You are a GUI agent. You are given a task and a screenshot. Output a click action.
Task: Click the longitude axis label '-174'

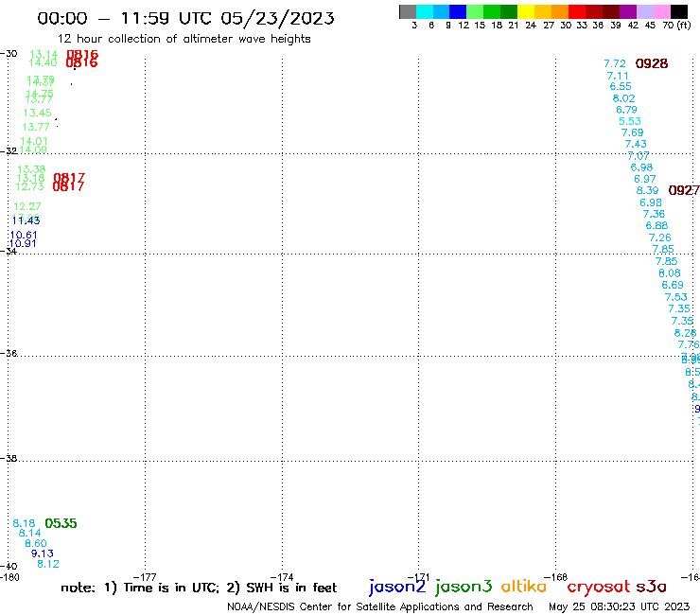(282, 577)
